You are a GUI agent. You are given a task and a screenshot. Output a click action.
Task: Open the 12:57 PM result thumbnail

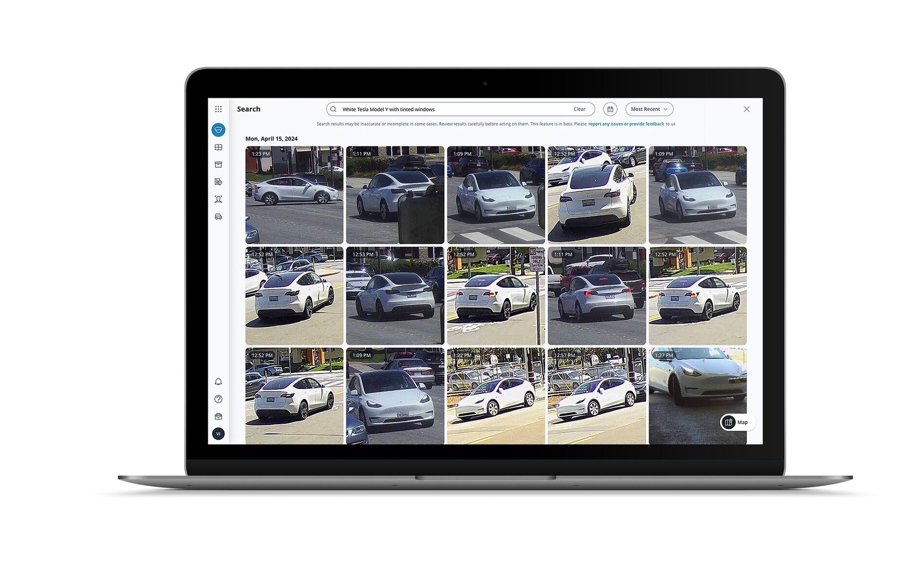coord(597,396)
